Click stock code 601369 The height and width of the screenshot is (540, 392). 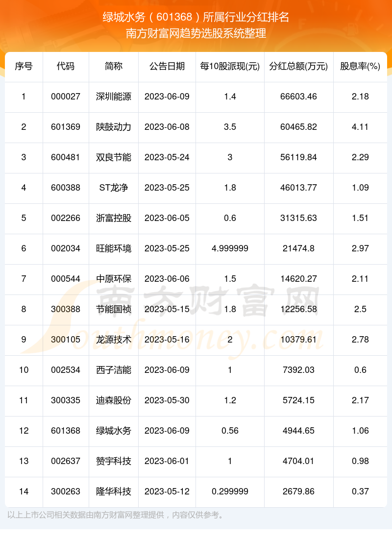[x=66, y=127]
